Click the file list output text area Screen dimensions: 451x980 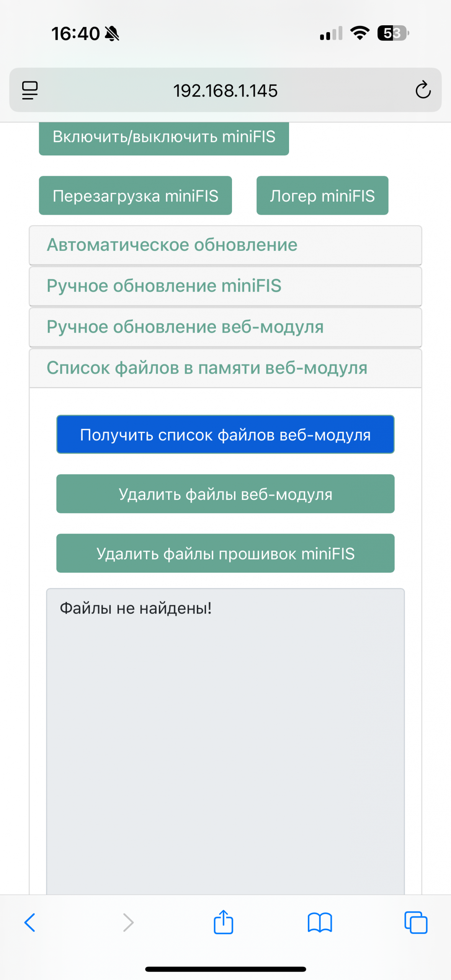point(225,739)
